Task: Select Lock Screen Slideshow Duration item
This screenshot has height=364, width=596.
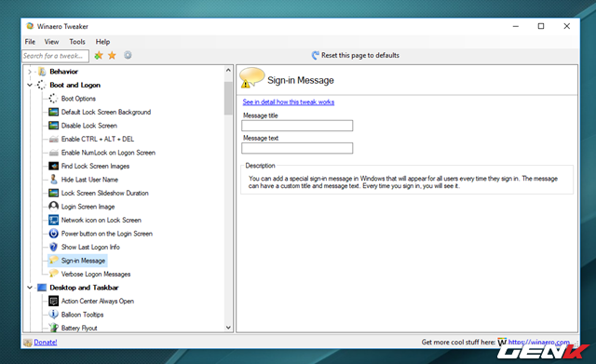Action: tap(105, 193)
